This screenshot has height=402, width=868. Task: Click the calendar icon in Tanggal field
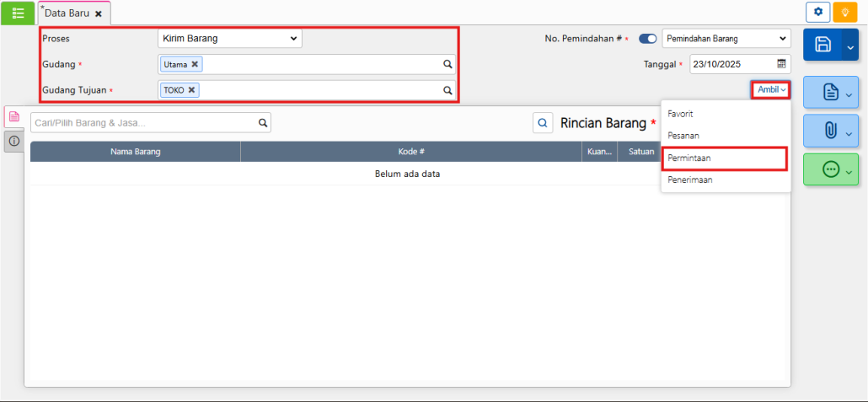[781, 64]
